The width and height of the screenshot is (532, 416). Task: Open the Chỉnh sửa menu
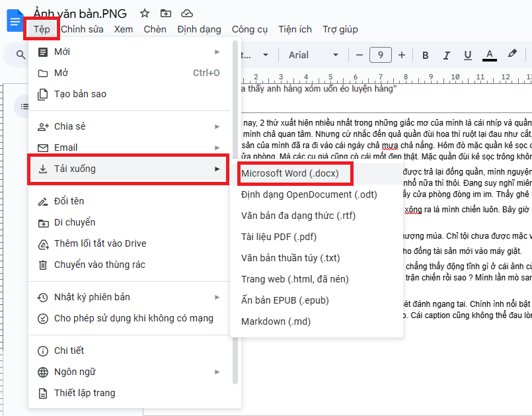82,29
